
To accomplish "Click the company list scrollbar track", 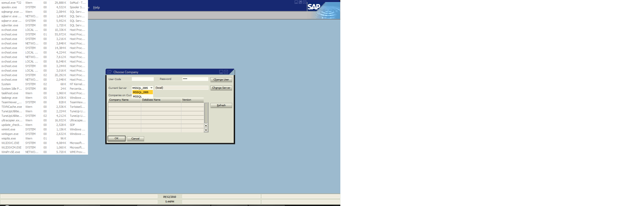I will (x=206, y=113).
